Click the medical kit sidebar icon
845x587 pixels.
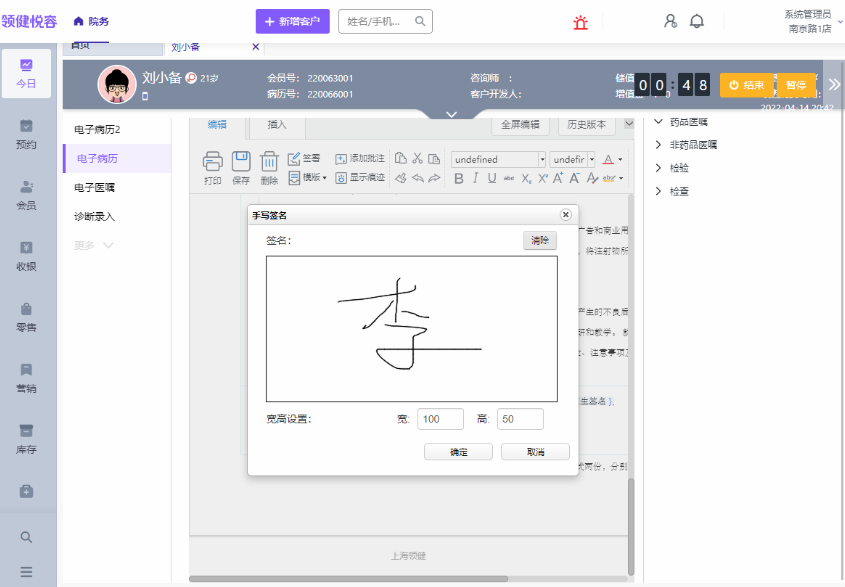point(26,491)
